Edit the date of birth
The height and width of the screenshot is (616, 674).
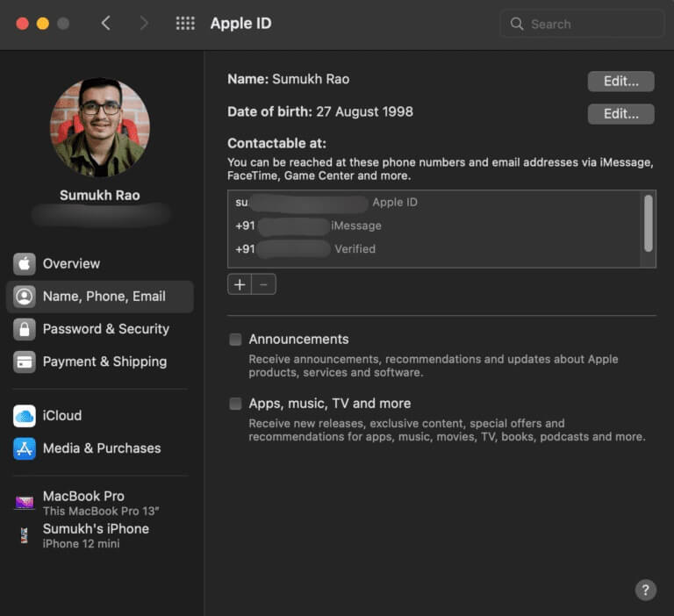(620, 114)
